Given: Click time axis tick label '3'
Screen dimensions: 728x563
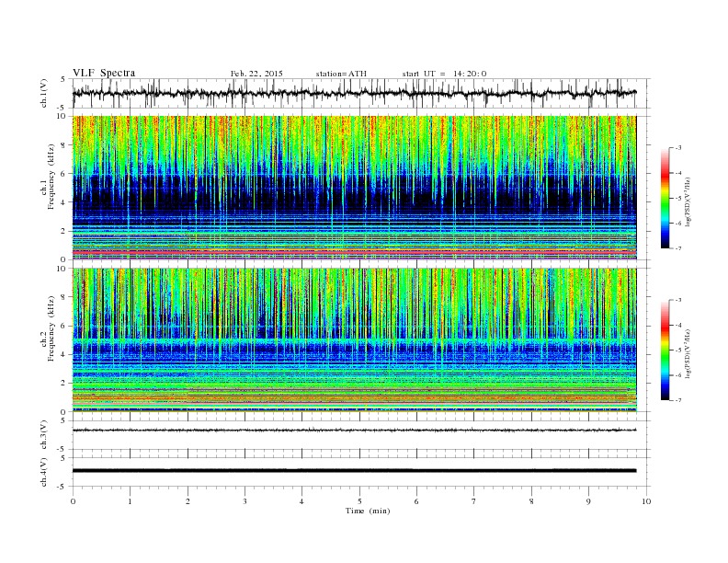Looking at the screenshot, I should [245, 501].
